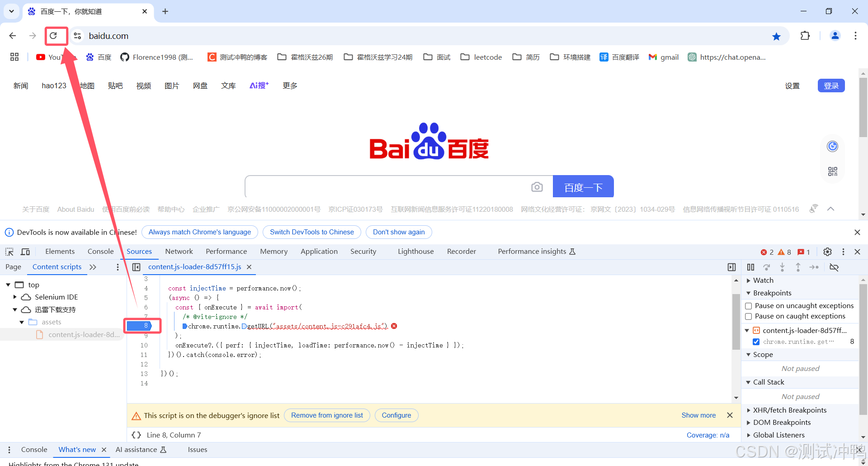Click the 百度一下 search button
The width and height of the screenshot is (868, 466).
pyautogui.click(x=583, y=186)
